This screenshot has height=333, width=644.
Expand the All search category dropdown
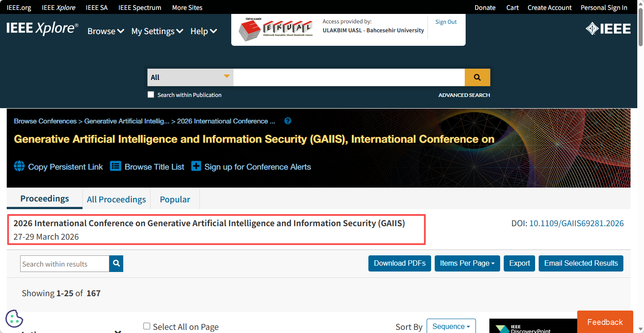point(190,77)
